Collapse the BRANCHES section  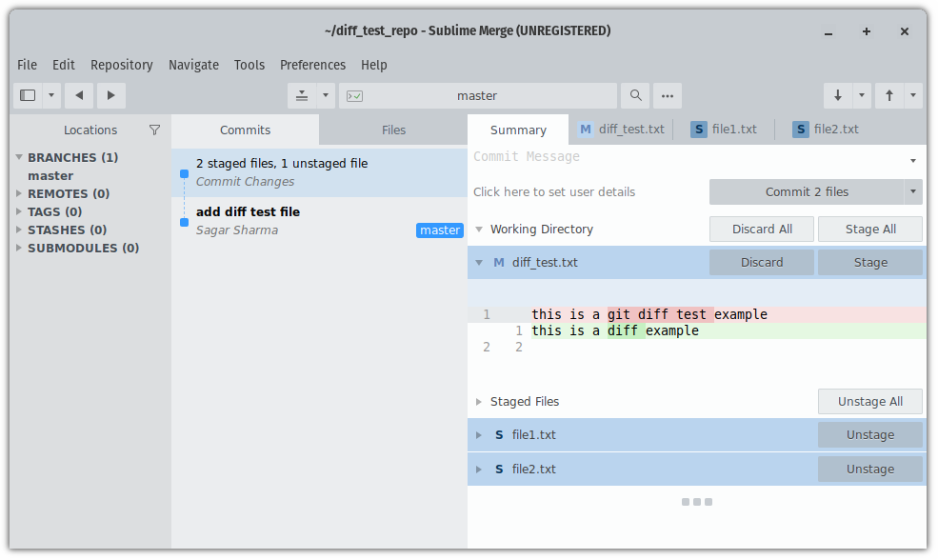click(17, 157)
